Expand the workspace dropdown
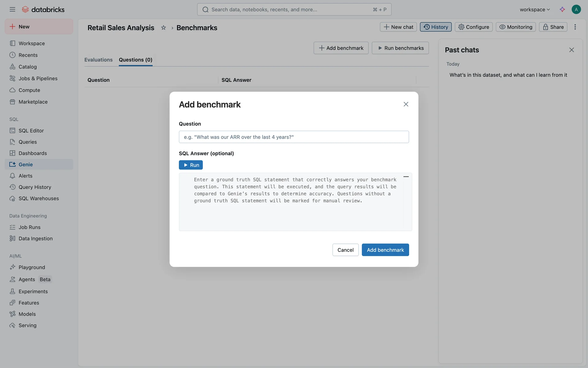The height and width of the screenshot is (368, 588). coord(535,10)
